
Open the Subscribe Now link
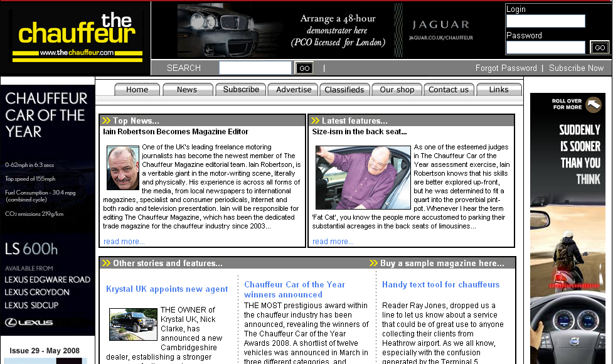point(576,68)
